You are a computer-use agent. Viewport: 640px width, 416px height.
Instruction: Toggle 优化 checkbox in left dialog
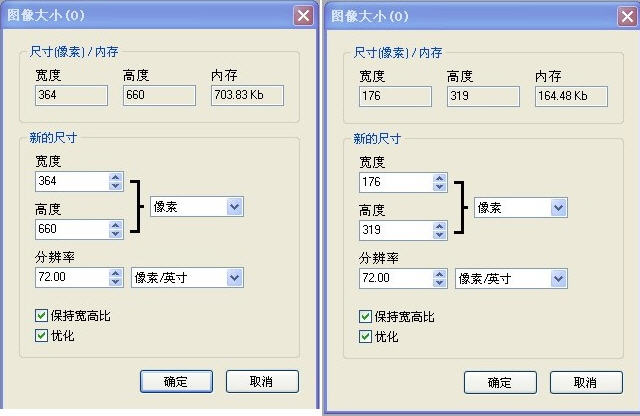pos(41,336)
